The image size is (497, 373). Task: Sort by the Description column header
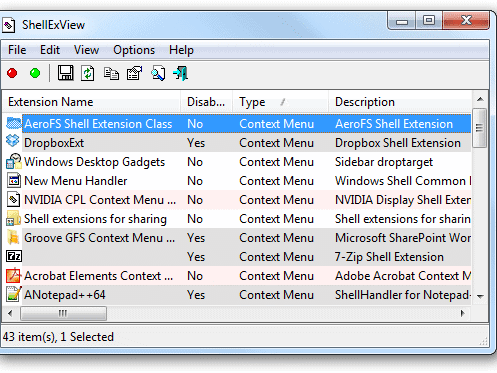click(x=400, y=102)
